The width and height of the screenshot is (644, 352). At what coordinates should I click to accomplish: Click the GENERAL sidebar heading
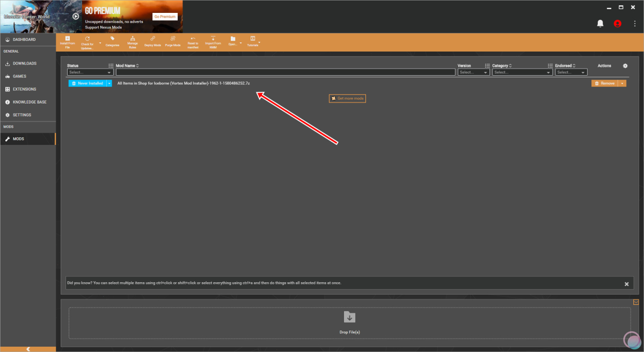11,52
